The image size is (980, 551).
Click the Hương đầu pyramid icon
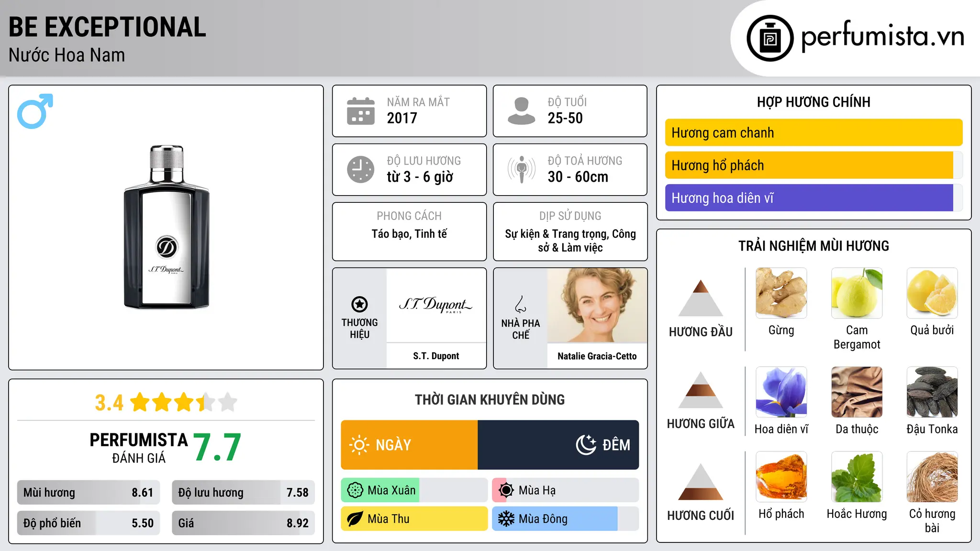[x=701, y=298]
